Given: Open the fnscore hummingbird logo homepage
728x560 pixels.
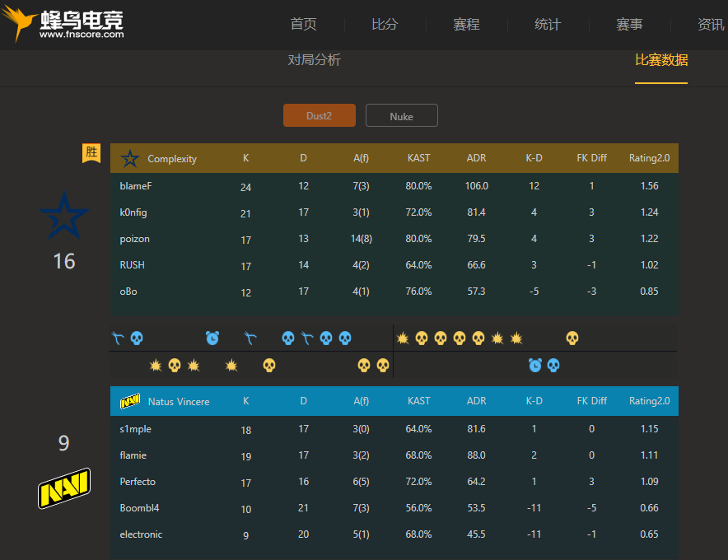Looking at the screenshot, I should (63, 23).
